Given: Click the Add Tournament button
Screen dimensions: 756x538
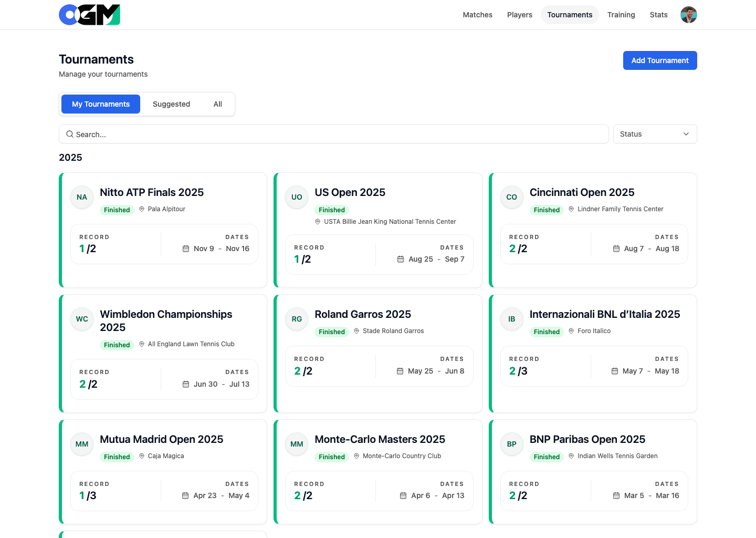Looking at the screenshot, I should pos(659,60).
